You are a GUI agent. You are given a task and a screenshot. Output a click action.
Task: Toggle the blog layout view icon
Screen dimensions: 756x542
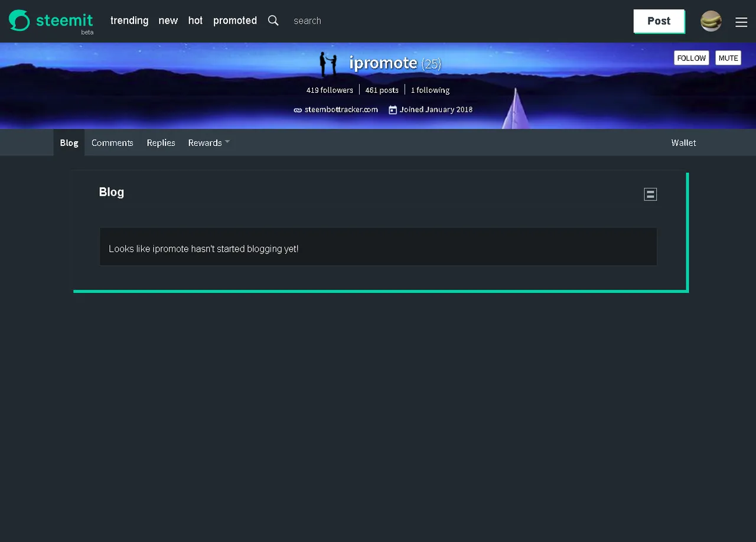(x=650, y=194)
